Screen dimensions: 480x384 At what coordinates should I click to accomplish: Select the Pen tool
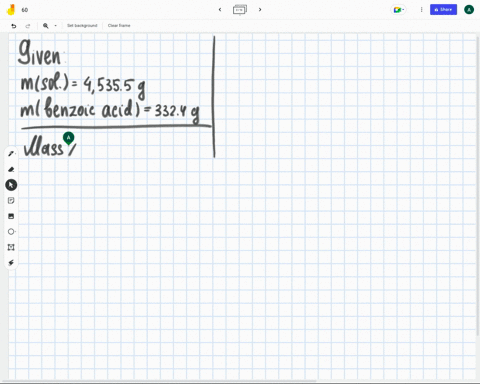tap(11, 154)
